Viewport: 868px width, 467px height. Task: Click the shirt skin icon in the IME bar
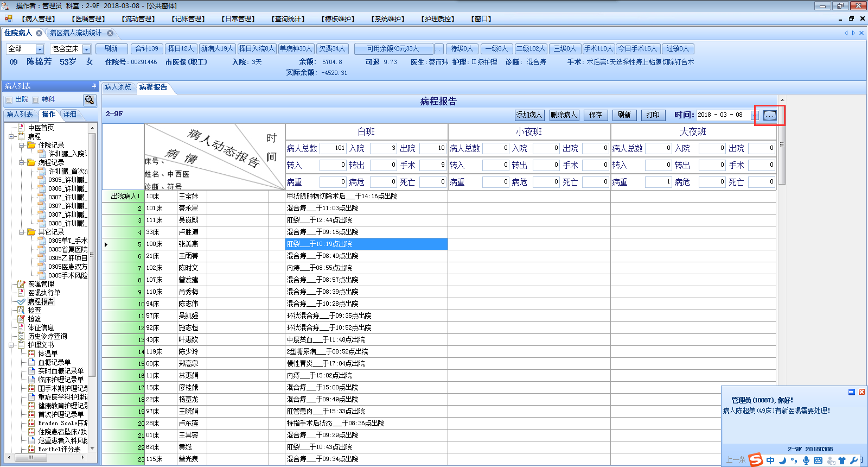[842, 460]
